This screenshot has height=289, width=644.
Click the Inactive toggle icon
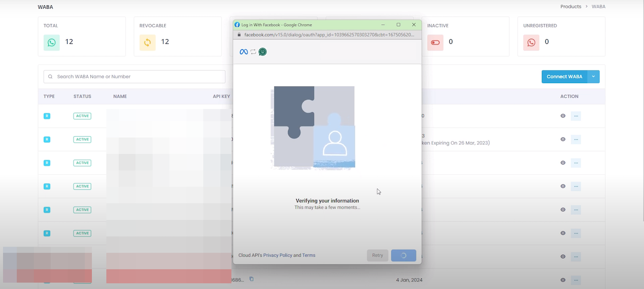[x=435, y=42]
